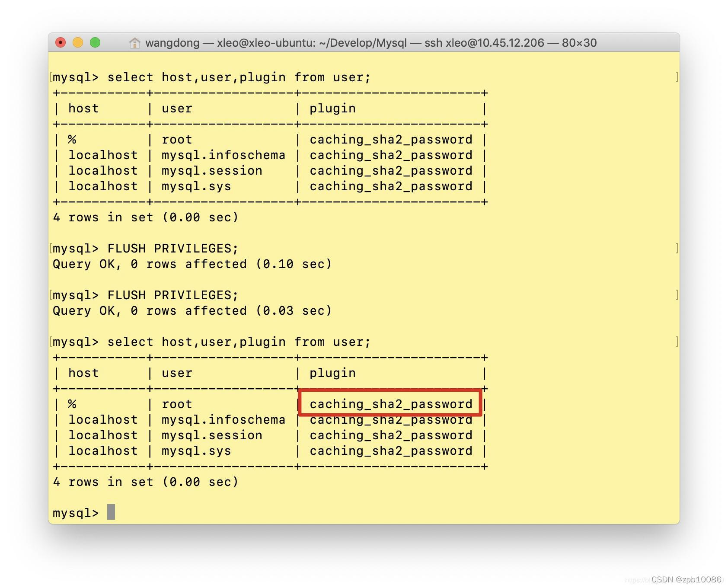The width and height of the screenshot is (728, 588).
Task: Click the 'plugin' header in the first table
Action: (332, 109)
